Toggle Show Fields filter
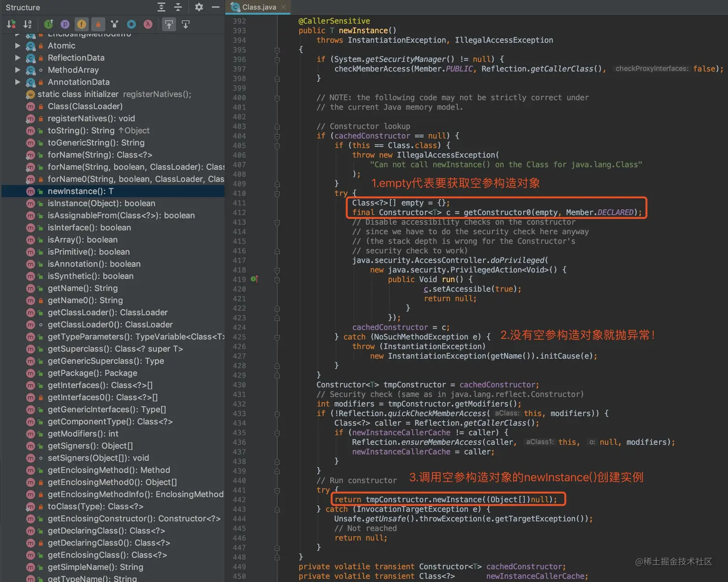 click(81, 24)
